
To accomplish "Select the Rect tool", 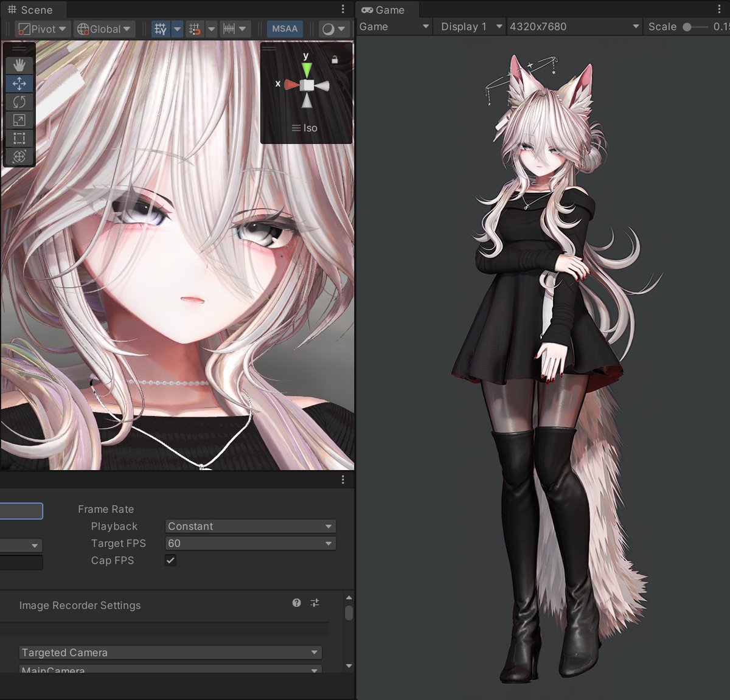I will click(19, 138).
